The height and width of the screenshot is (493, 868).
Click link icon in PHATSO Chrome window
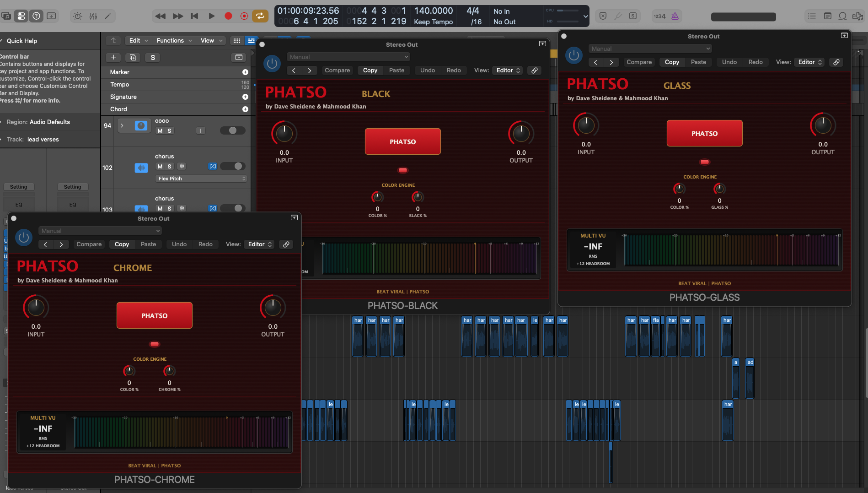pyautogui.click(x=286, y=244)
